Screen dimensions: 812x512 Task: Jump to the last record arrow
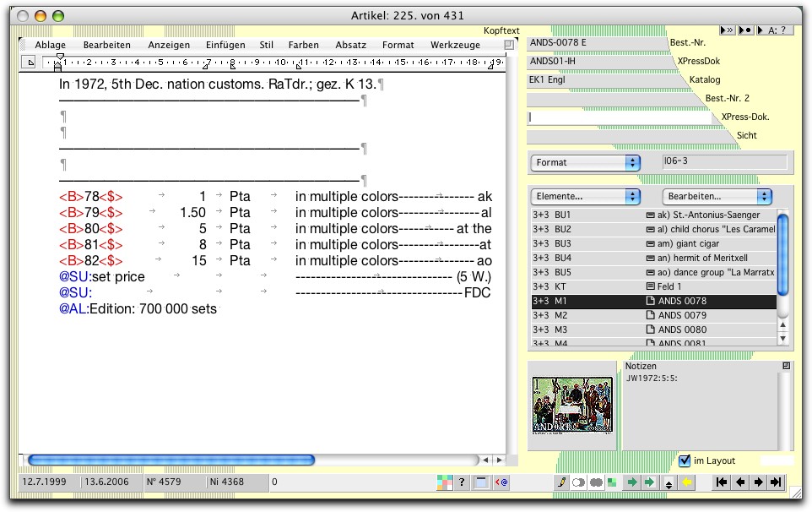[776, 482]
